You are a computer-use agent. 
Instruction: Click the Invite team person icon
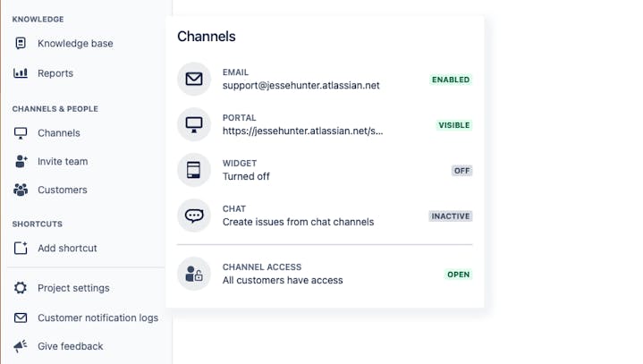(x=21, y=162)
